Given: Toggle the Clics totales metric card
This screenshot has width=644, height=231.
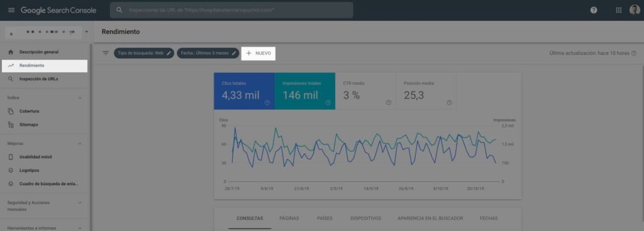Looking at the screenshot, I should (244, 92).
